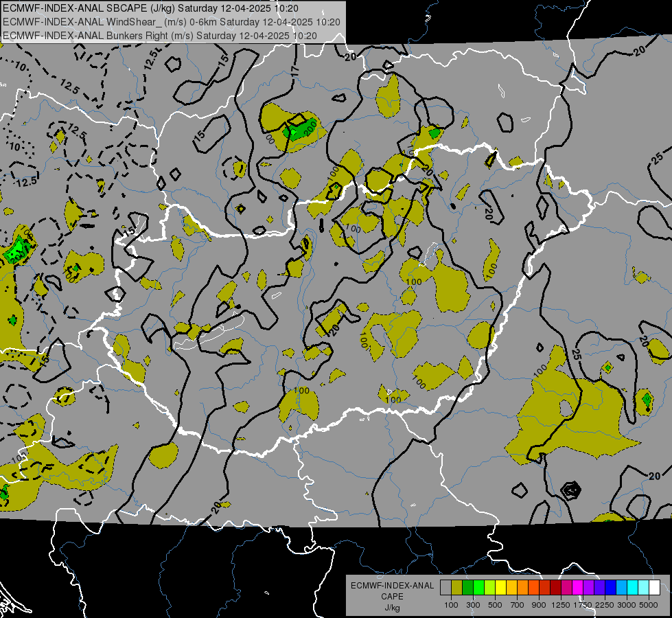Viewport: 672px width, 618px height.
Task: Click the '5000' legend tick label
Action: point(649,605)
